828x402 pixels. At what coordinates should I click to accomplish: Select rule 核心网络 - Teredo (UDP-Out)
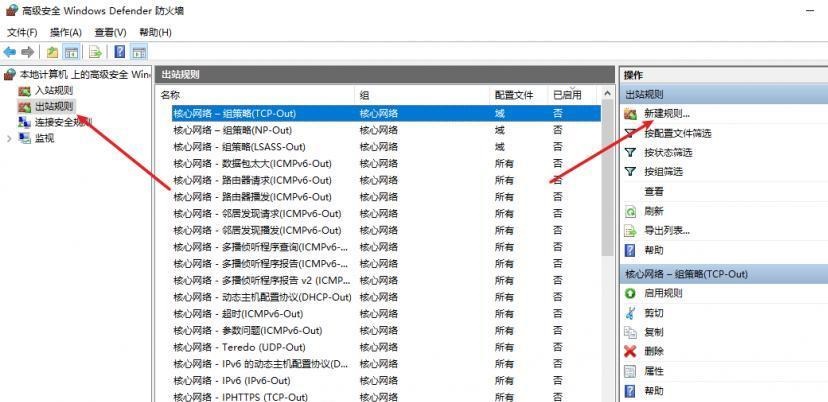[x=387, y=347]
